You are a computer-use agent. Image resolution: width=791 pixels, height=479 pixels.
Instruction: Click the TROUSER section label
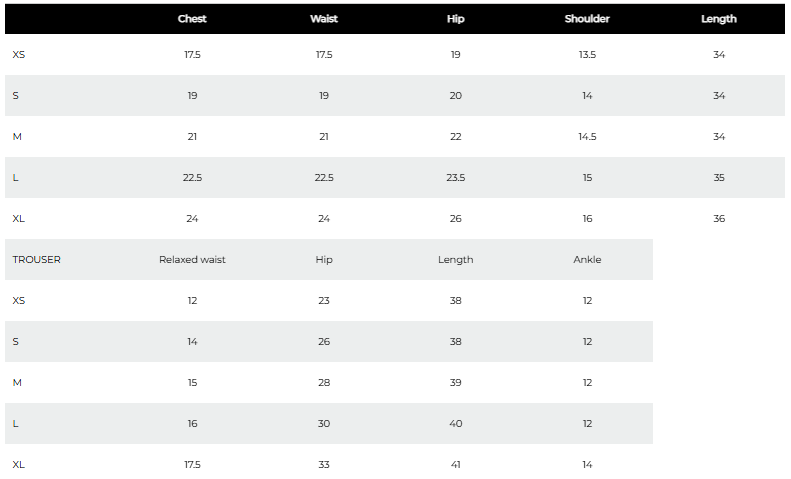click(36, 260)
